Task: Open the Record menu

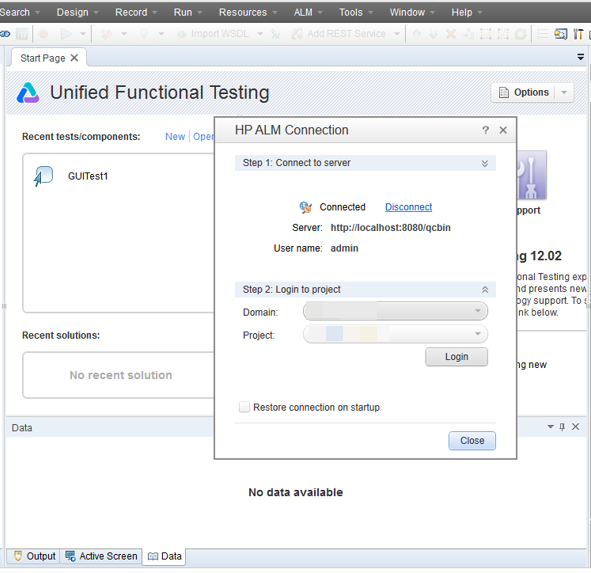Action: [136, 12]
